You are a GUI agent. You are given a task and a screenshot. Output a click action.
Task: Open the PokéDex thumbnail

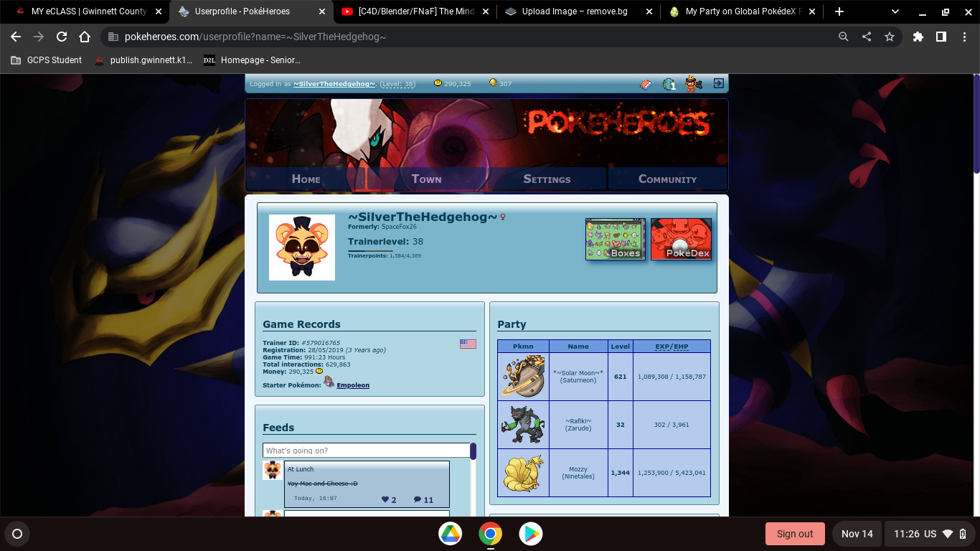click(681, 239)
